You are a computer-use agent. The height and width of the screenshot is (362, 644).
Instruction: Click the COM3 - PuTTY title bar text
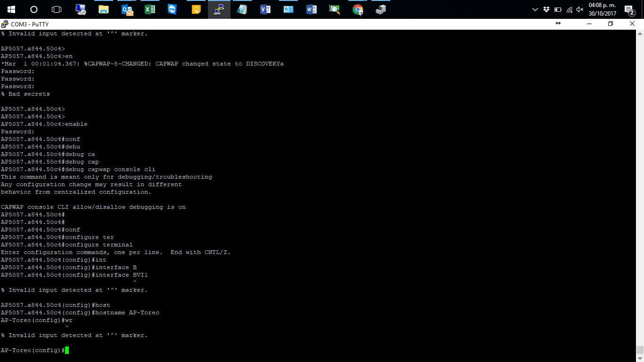pos(30,24)
